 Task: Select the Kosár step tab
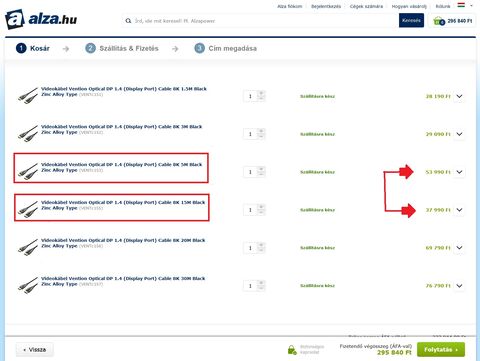click(33, 48)
